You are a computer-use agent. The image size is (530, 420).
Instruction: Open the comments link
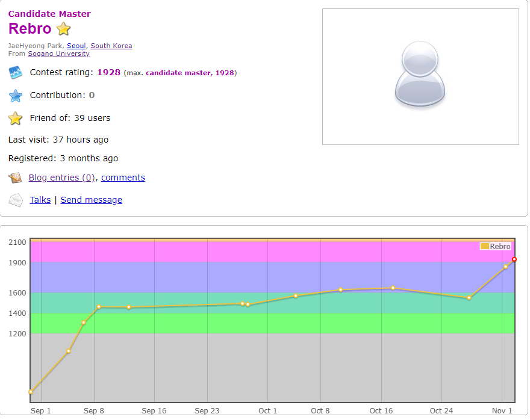[123, 178]
